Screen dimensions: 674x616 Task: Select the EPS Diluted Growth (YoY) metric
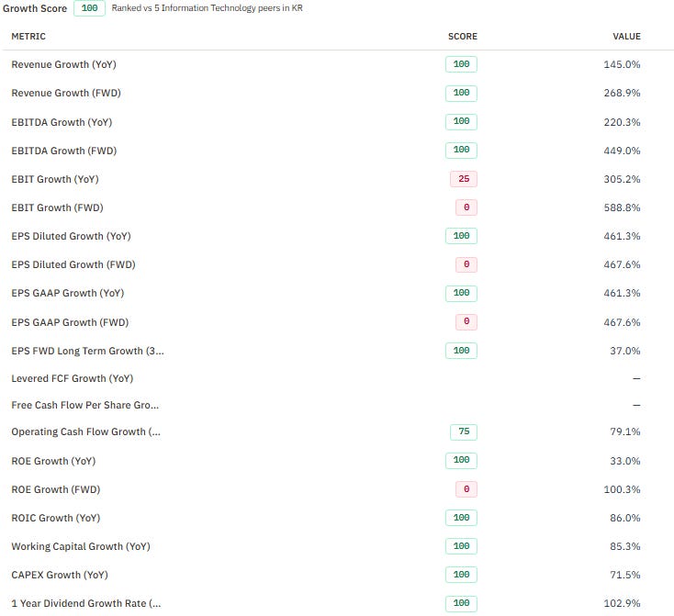pos(71,236)
